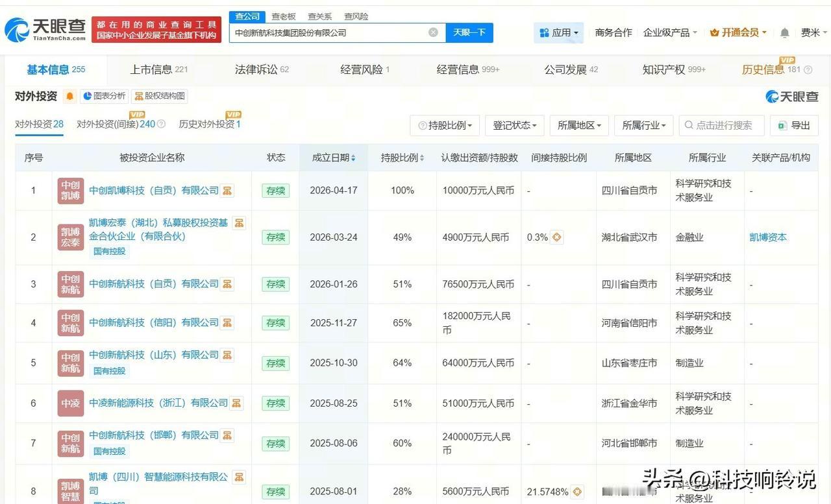This screenshot has width=831, height=504.
Task: Open the 费米 user account dropdown
Action: click(x=813, y=32)
